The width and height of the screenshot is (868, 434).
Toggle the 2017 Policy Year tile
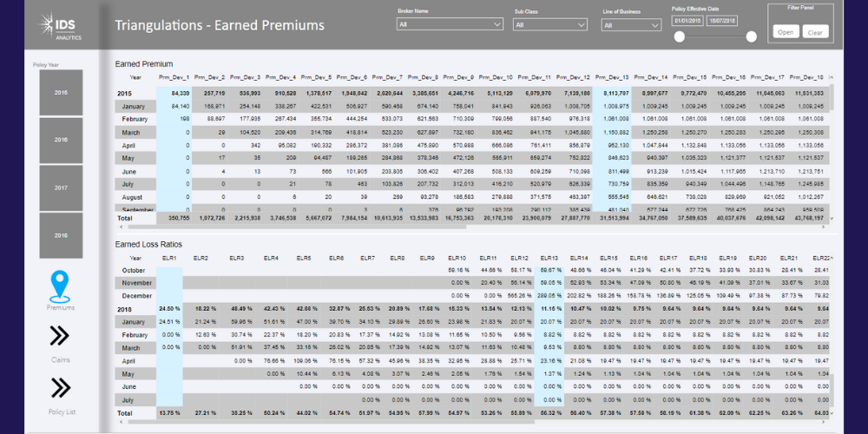pyautogui.click(x=61, y=187)
